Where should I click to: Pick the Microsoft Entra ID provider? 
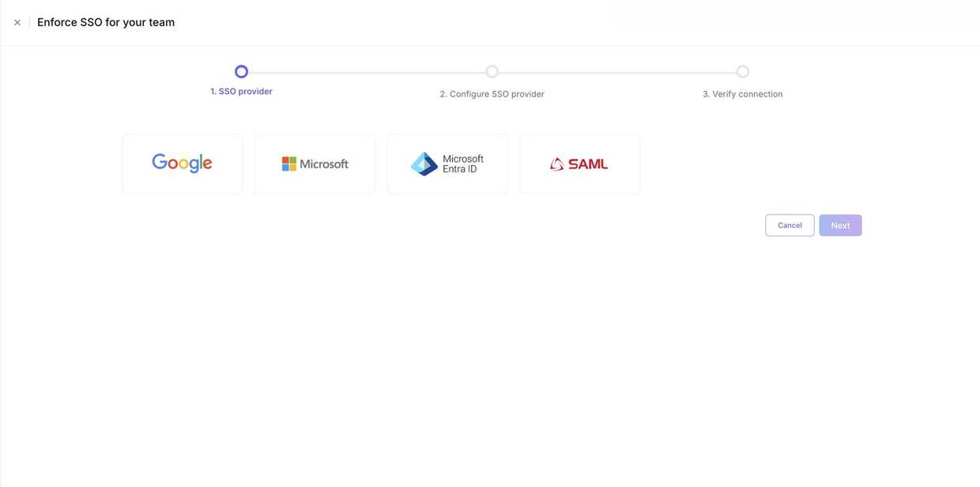click(x=448, y=164)
